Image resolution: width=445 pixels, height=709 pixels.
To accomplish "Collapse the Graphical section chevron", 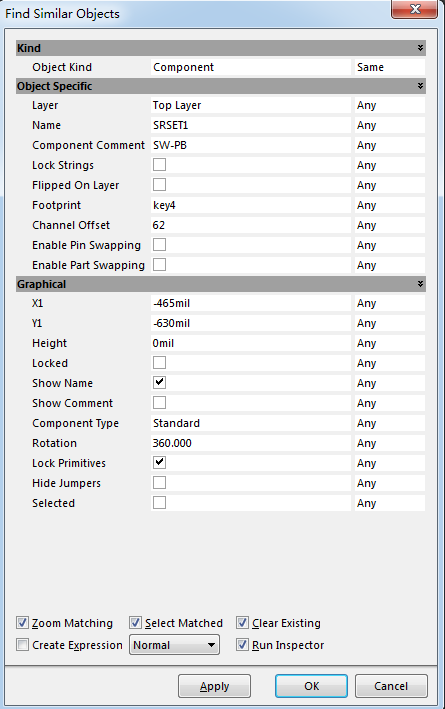I will pyautogui.click(x=420, y=284).
